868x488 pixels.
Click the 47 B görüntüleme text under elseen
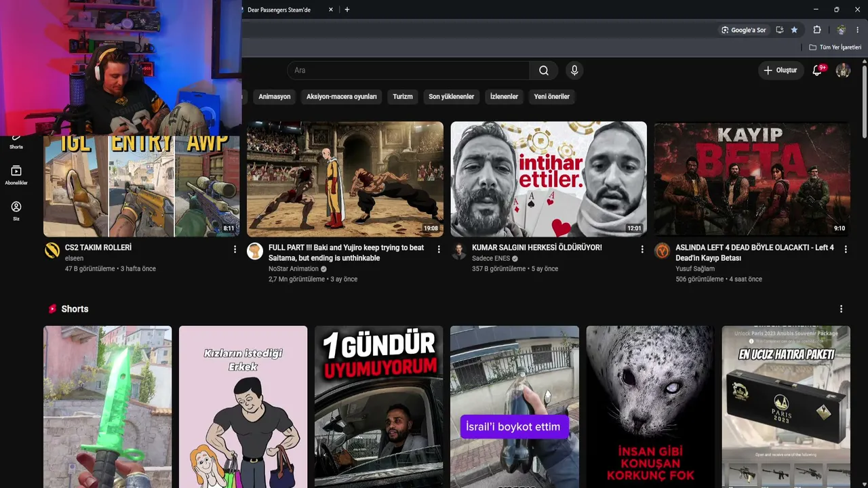[x=90, y=269]
